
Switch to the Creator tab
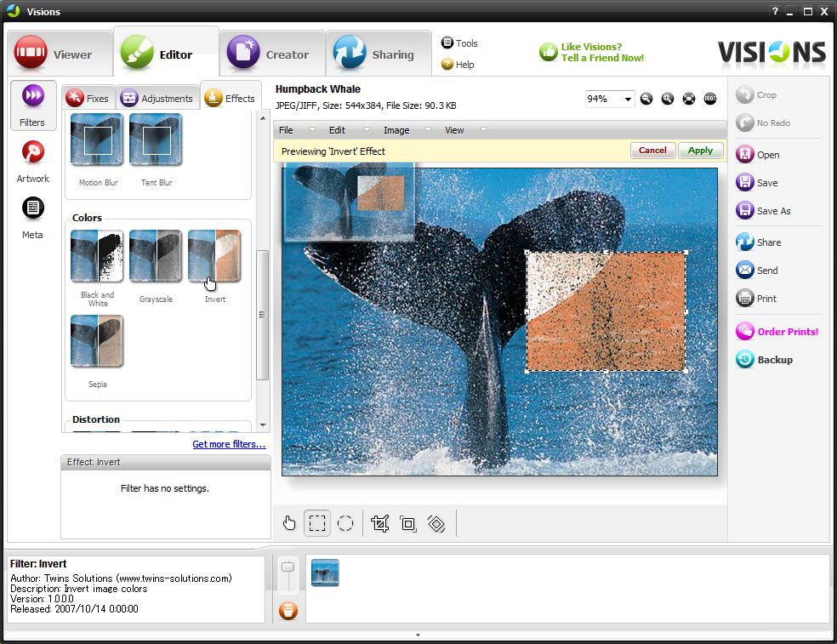tap(272, 54)
